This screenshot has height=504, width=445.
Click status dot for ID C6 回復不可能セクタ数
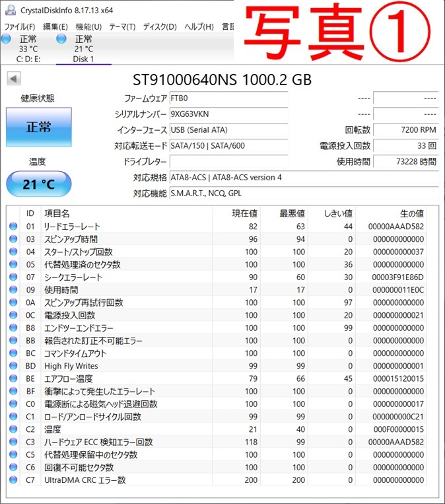coord(13,467)
